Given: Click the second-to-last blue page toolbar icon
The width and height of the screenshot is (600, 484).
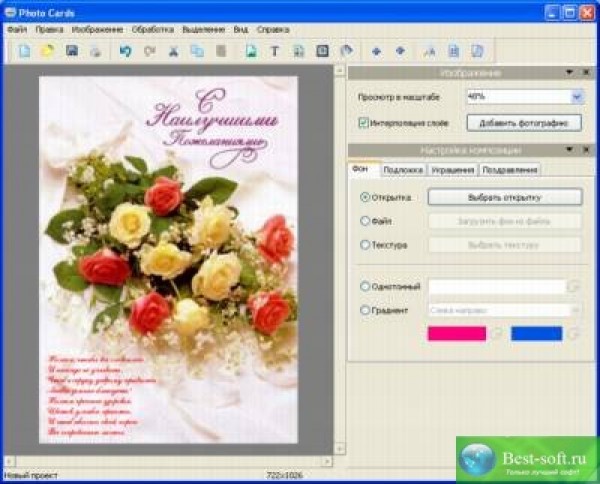Looking at the screenshot, I should [x=454, y=51].
